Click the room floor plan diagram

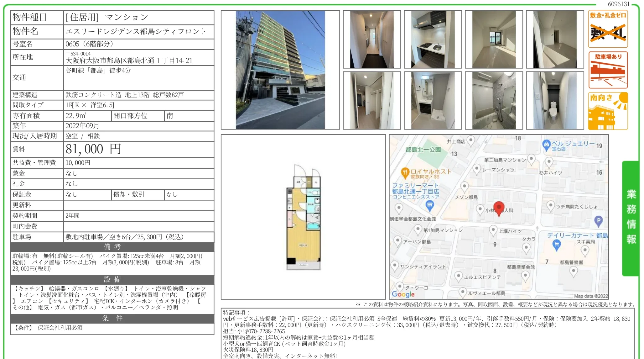click(304, 219)
